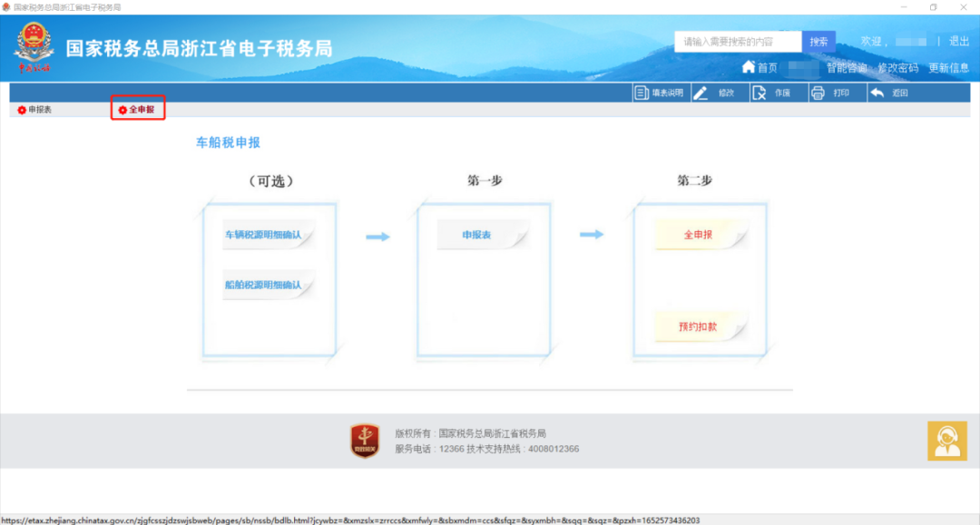This screenshot has height=525, width=980.
Task: Click the 版权所有 footer text
Action: point(470,433)
